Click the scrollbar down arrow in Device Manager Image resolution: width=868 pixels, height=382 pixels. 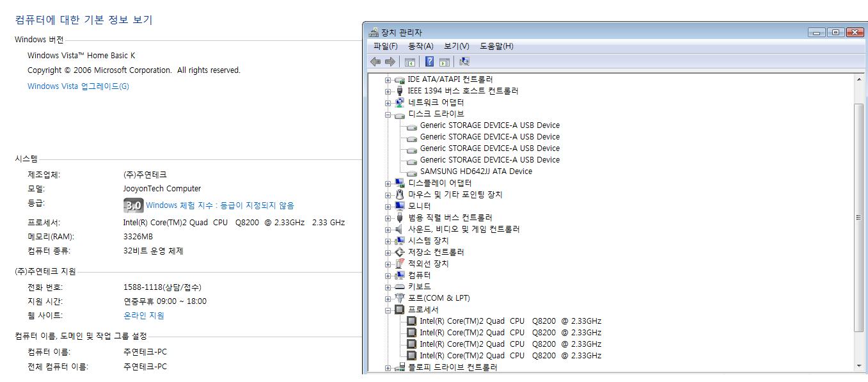pyautogui.click(x=859, y=366)
